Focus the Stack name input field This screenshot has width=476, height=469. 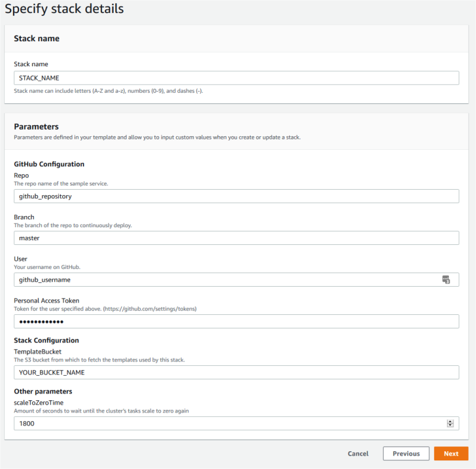point(236,78)
